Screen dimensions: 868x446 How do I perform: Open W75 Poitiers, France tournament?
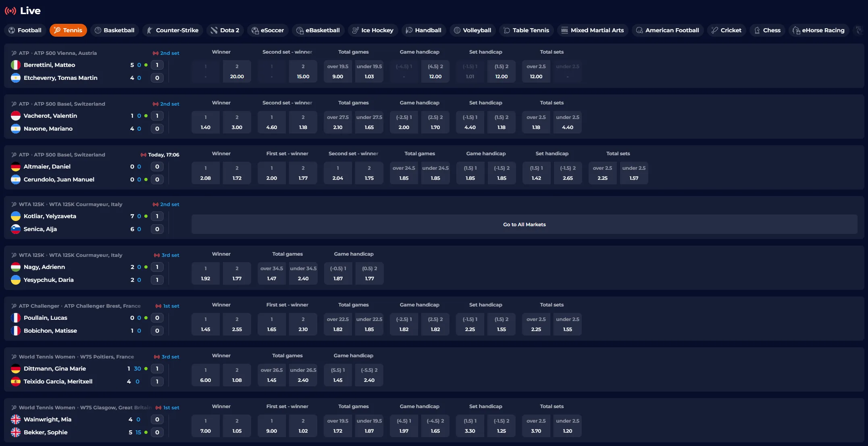coord(107,357)
